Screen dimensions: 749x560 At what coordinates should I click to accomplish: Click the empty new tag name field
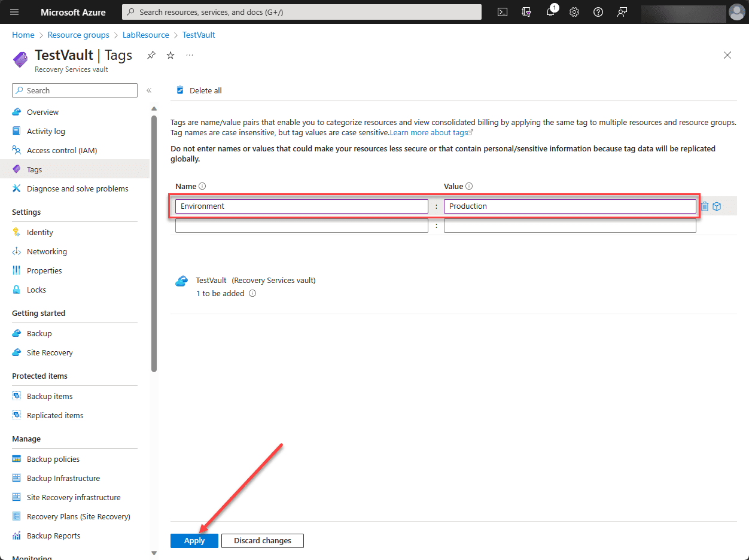(x=302, y=226)
